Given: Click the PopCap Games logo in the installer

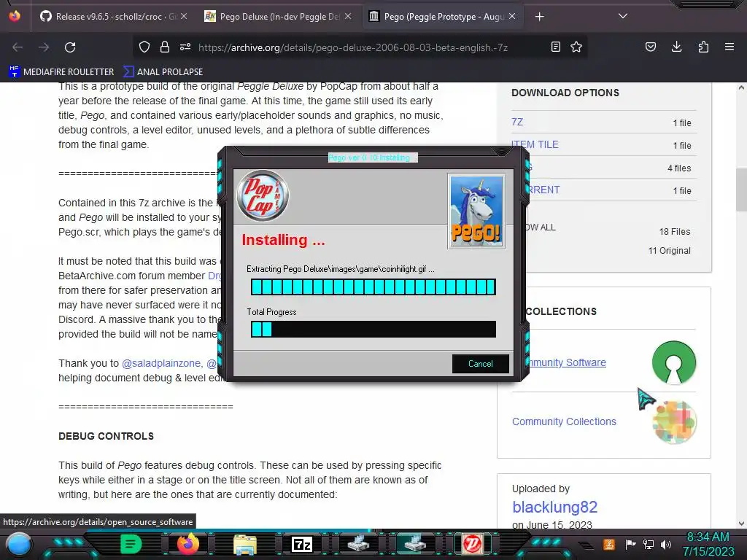Looking at the screenshot, I should point(263,195).
